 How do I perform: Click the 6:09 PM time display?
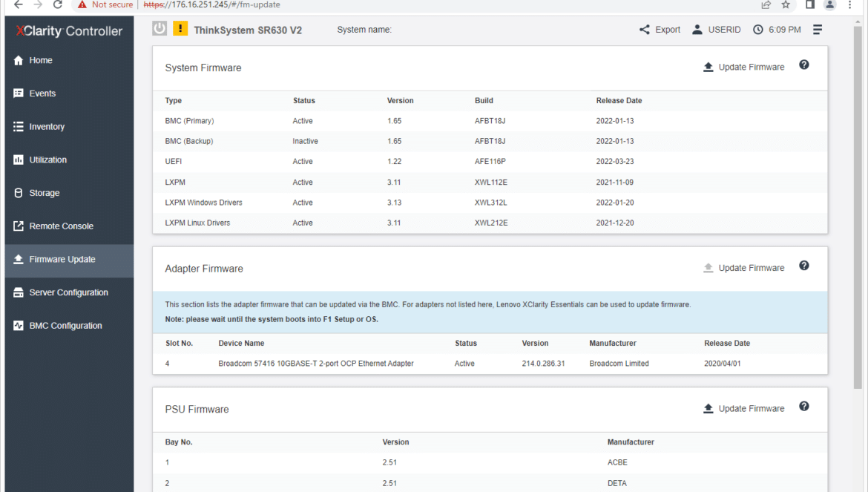click(x=784, y=30)
